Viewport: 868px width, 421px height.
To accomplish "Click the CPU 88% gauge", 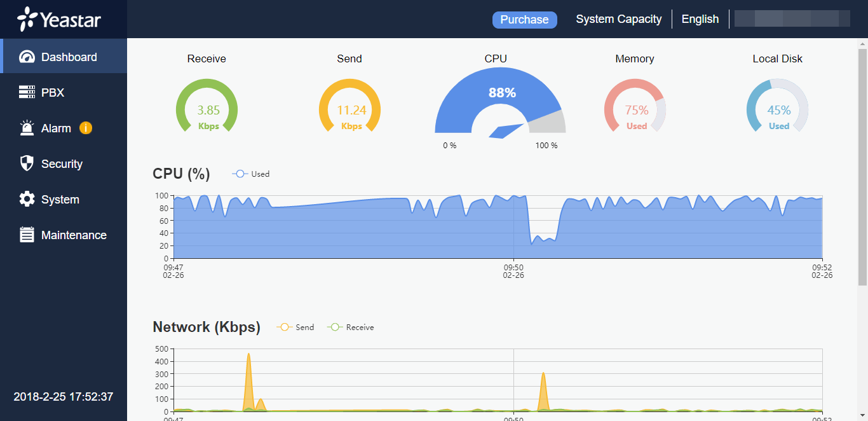I will click(500, 102).
